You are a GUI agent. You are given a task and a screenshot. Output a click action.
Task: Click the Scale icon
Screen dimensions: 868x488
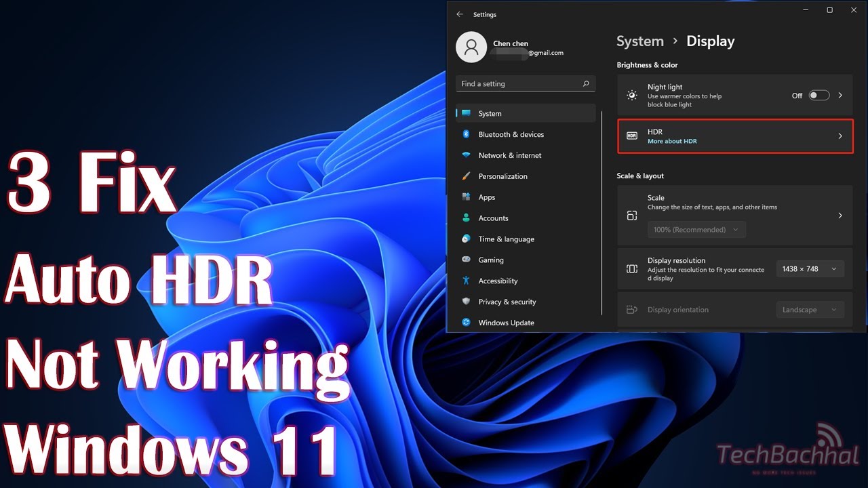click(x=632, y=216)
